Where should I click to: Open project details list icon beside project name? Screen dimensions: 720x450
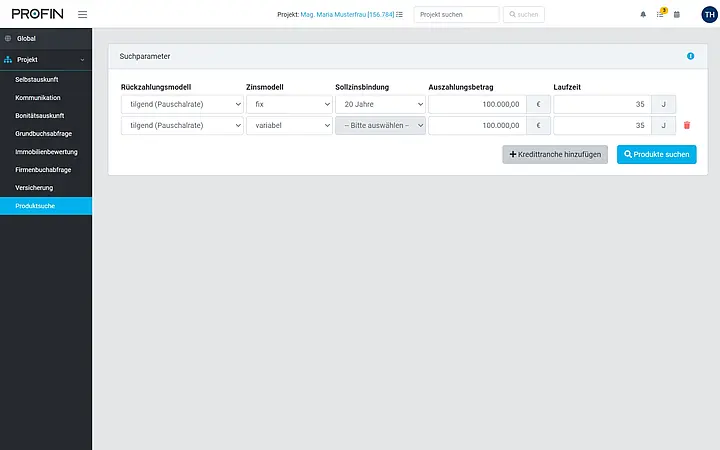point(399,15)
